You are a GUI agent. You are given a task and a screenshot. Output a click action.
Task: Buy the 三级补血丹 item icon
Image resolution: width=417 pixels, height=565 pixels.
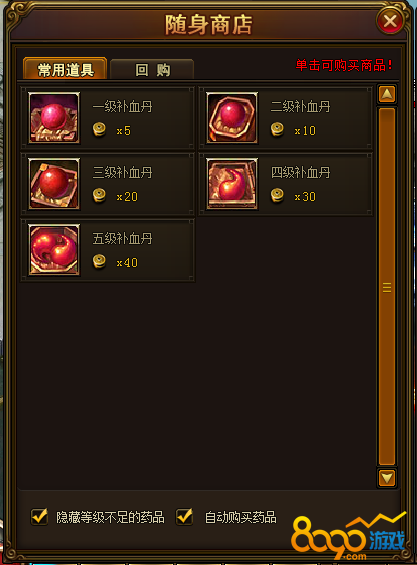click(54, 183)
